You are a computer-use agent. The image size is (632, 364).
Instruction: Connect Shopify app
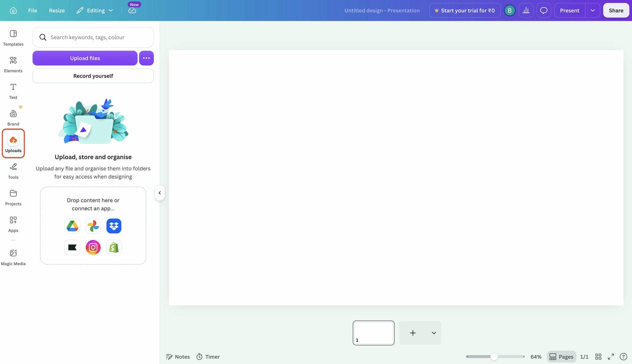click(114, 247)
